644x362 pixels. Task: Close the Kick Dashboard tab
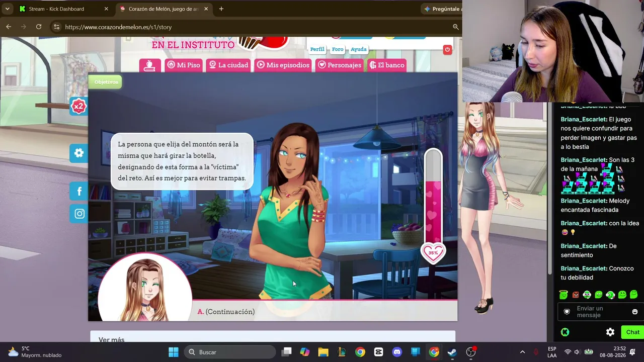click(x=106, y=9)
